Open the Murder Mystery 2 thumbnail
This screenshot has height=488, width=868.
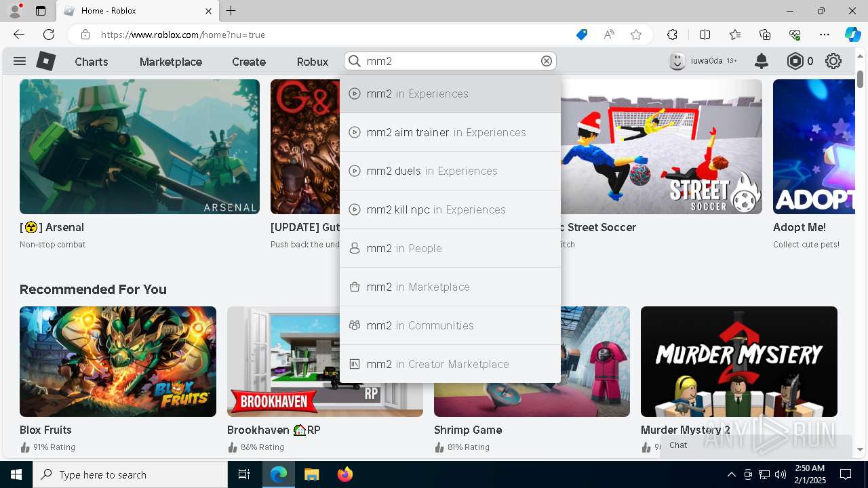point(739,361)
